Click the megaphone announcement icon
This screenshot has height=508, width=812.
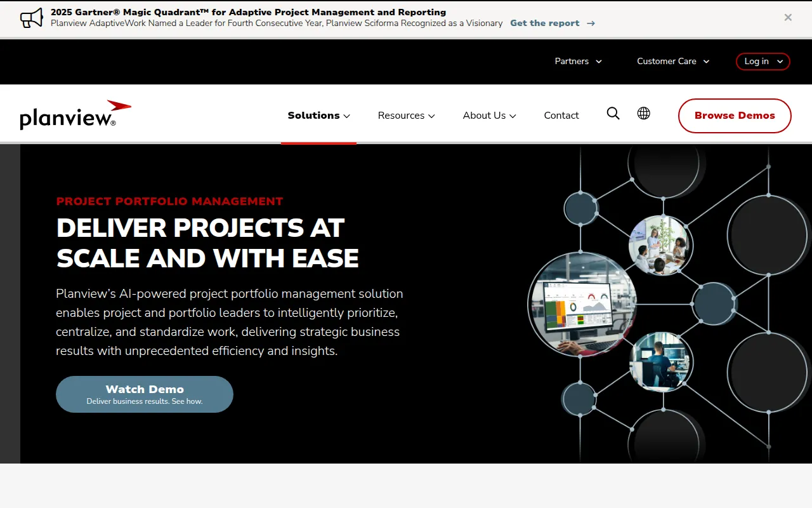coord(31,18)
